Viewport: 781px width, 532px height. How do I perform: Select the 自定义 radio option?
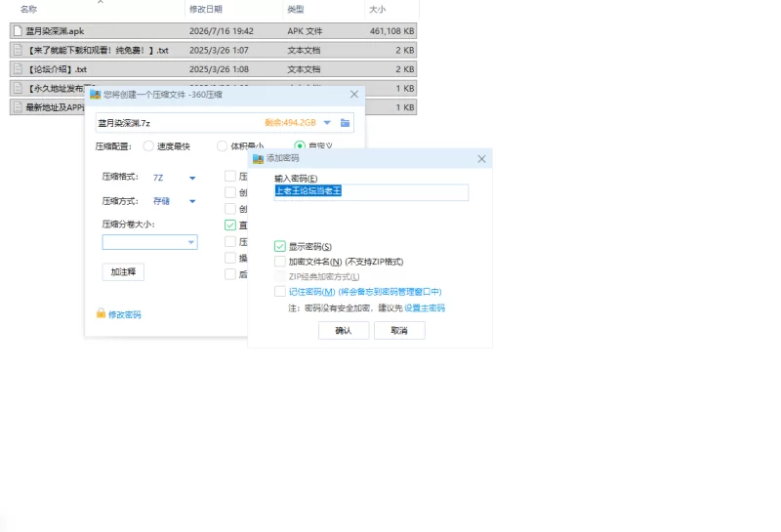point(300,146)
